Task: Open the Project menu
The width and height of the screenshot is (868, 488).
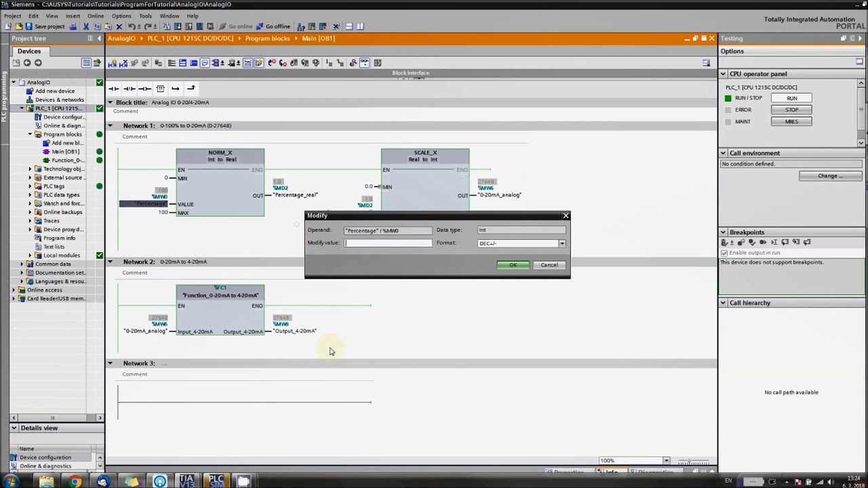Action: 12,16
